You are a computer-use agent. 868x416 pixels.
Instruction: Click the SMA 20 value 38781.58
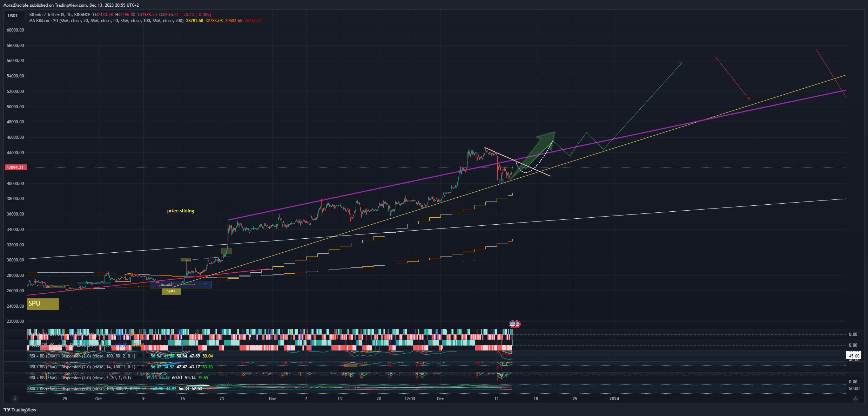coord(195,21)
